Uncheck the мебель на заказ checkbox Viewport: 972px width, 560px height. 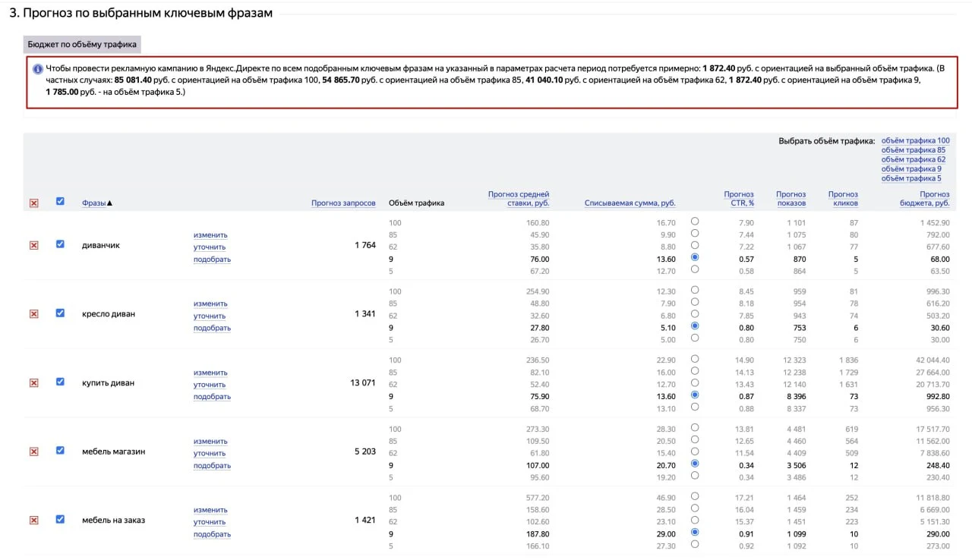60,520
